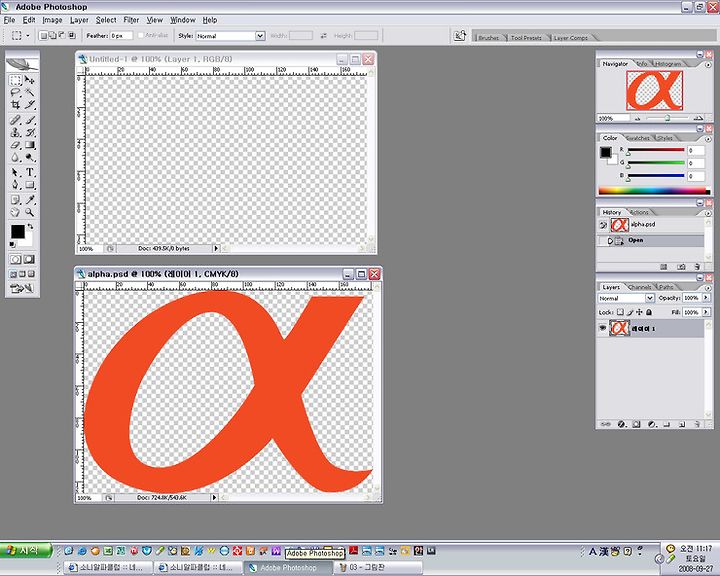The image size is (720, 576).
Task: Select the Blur tool
Action: coord(16,158)
